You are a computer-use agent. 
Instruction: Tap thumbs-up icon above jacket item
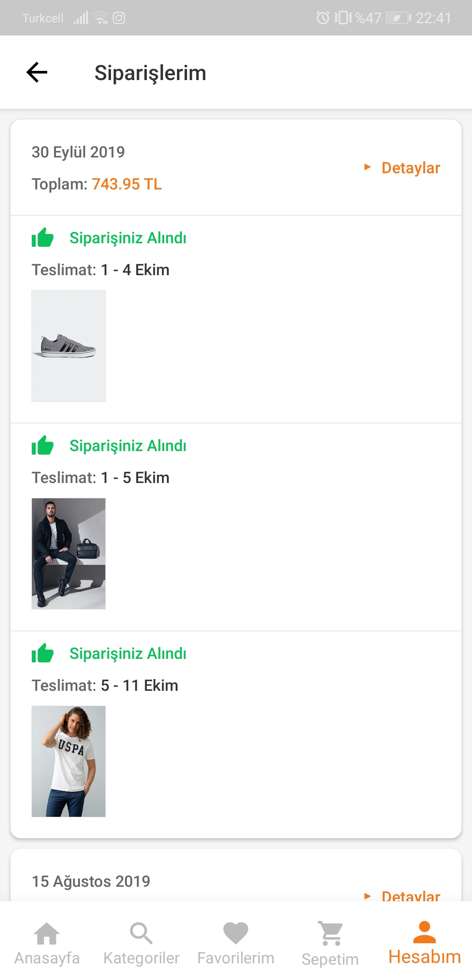[42, 445]
